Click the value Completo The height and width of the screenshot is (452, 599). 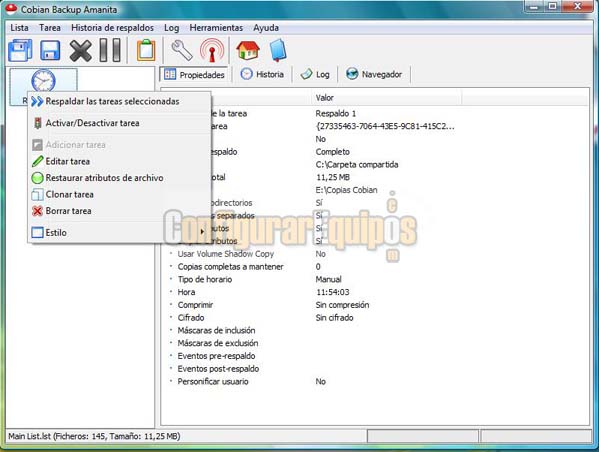[x=332, y=152]
